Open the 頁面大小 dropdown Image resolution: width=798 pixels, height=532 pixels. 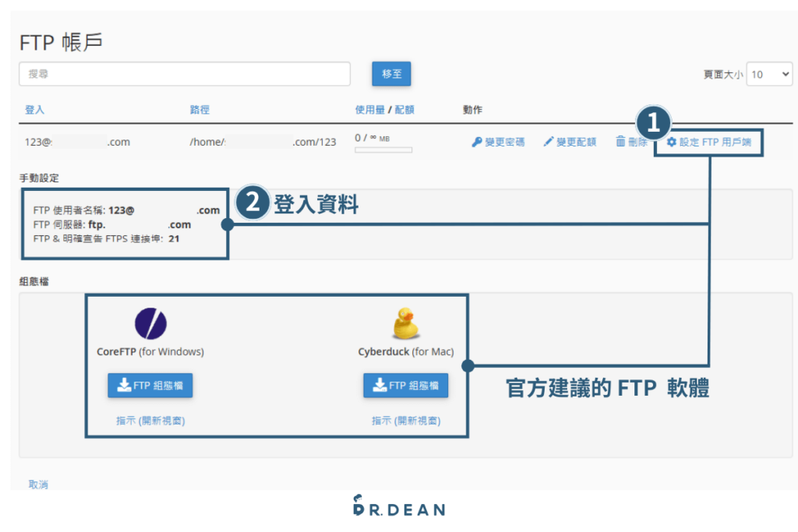coord(770,74)
